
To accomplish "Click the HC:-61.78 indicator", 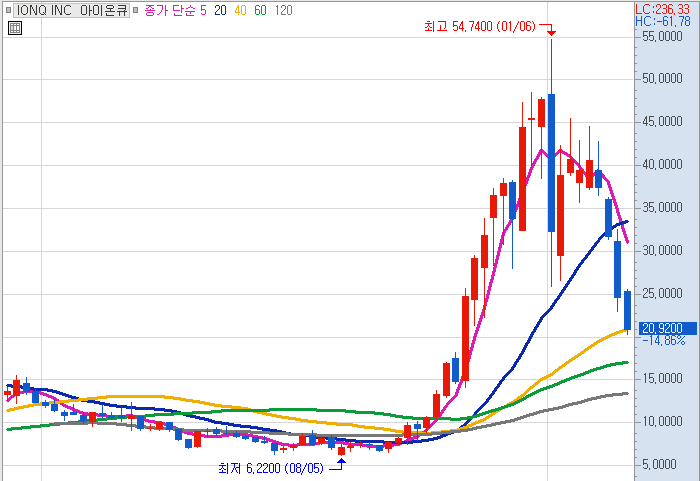I will pos(662,21).
